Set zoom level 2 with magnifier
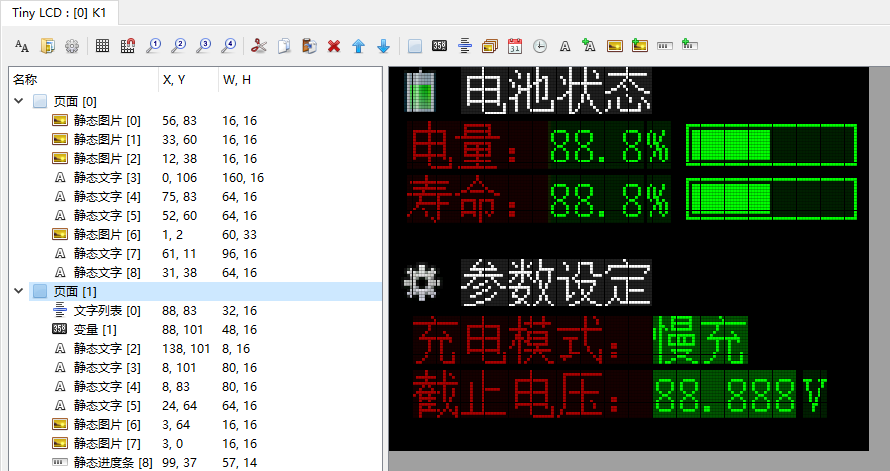 coord(178,46)
